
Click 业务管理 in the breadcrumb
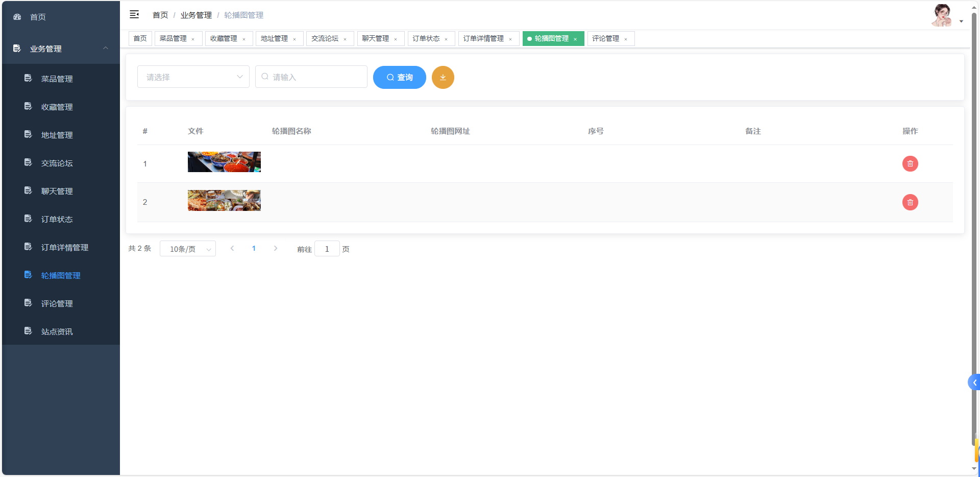(196, 15)
